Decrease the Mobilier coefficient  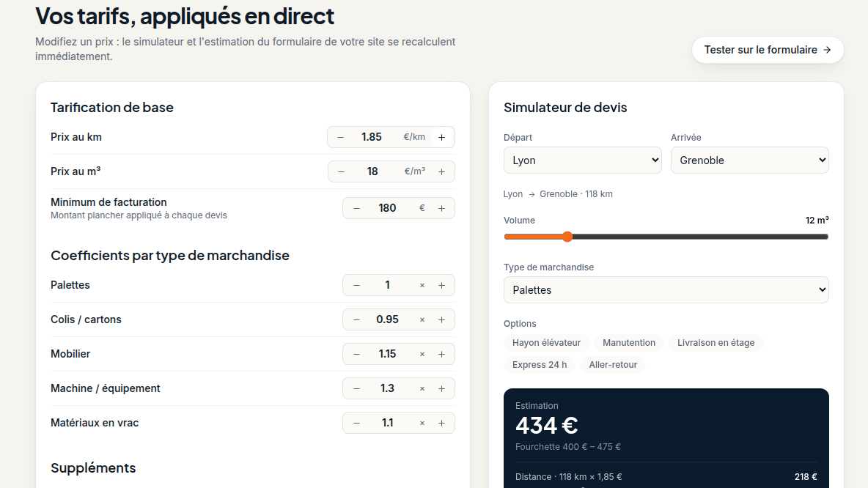356,354
